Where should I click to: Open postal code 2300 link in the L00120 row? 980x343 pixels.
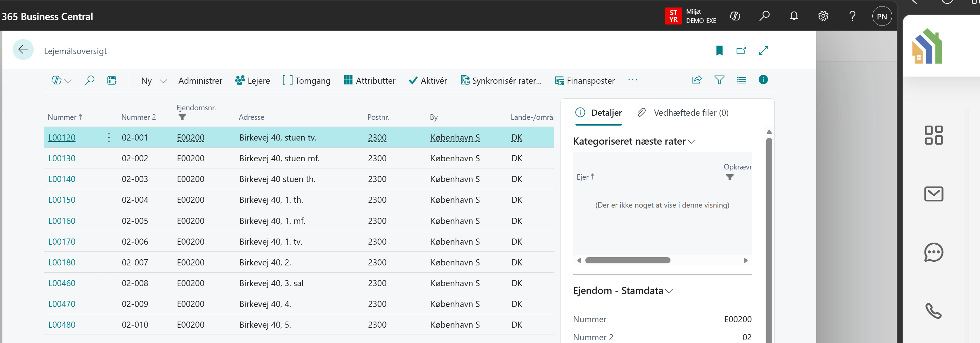[377, 137]
